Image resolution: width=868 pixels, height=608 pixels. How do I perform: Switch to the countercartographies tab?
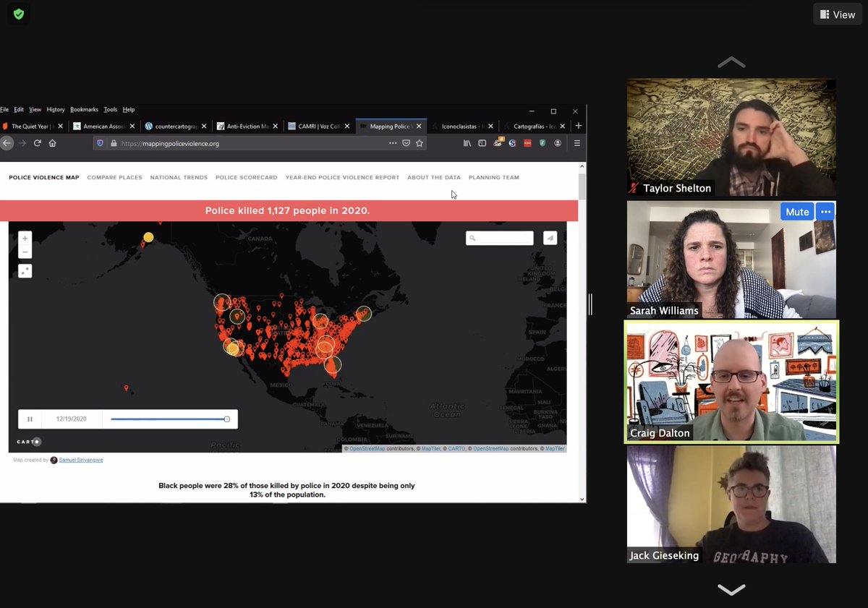[x=176, y=127]
